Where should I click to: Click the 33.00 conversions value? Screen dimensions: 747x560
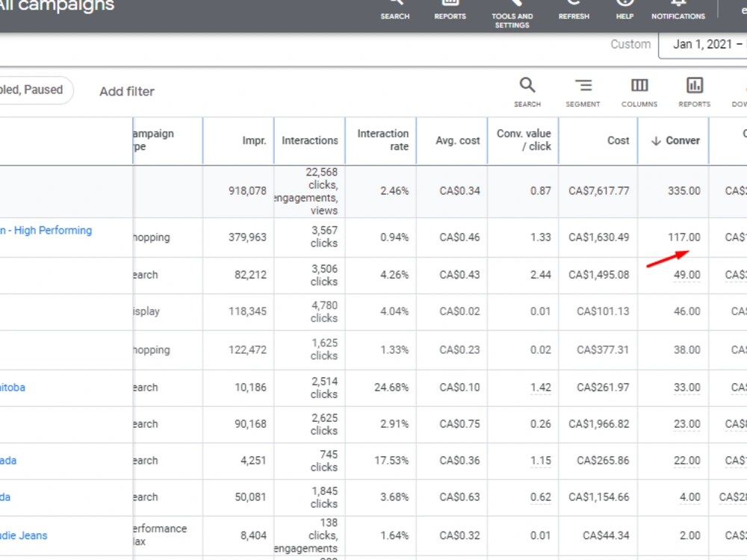tap(686, 388)
